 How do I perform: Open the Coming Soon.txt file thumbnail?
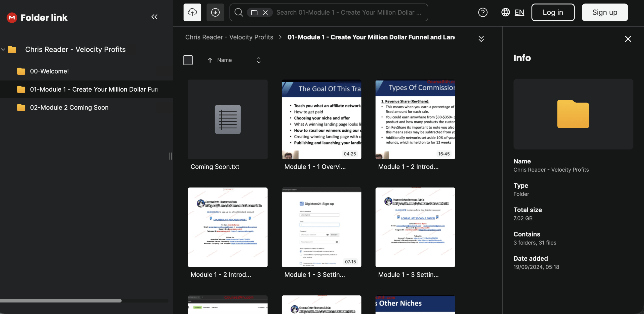pyautogui.click(x=227, y=119)
